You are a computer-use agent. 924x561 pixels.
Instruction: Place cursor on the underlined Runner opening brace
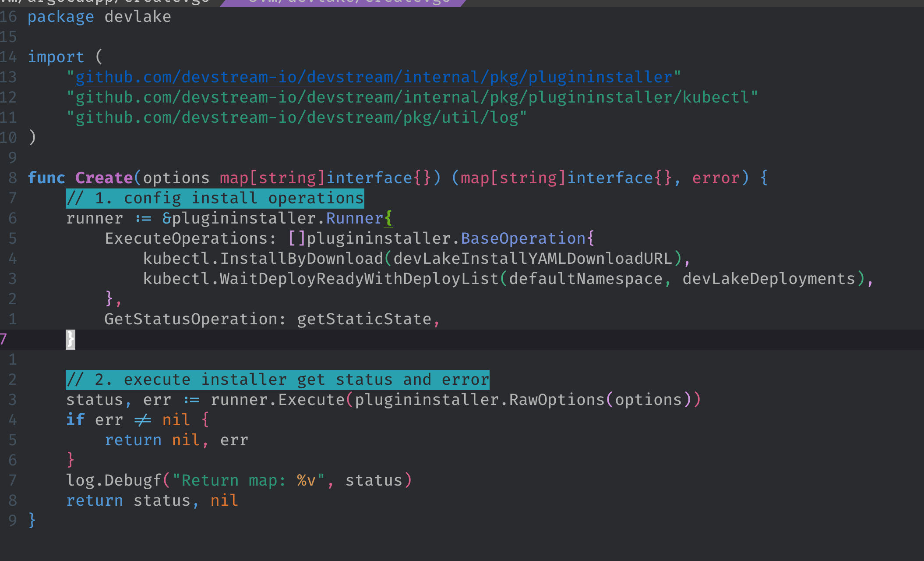[388, 218]
